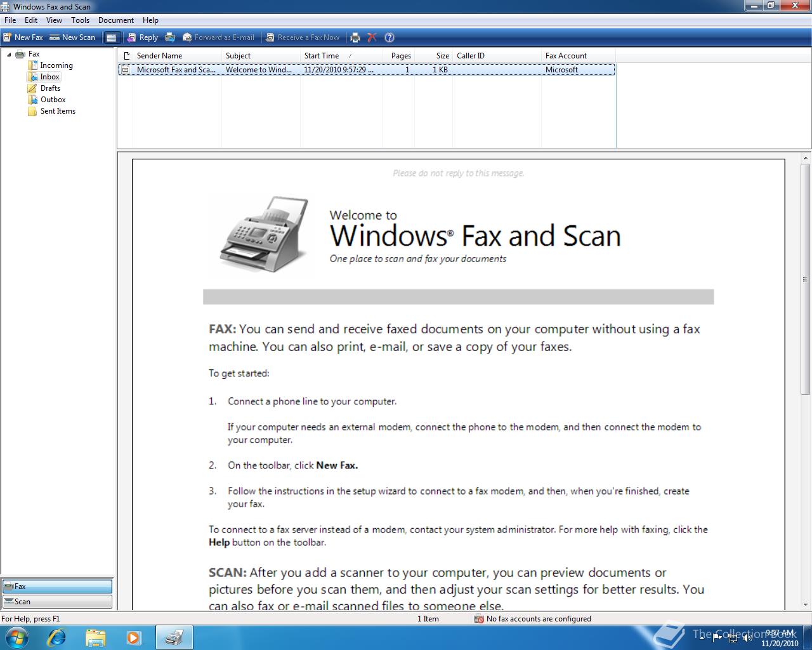Open the File menu

click(10, 20)
